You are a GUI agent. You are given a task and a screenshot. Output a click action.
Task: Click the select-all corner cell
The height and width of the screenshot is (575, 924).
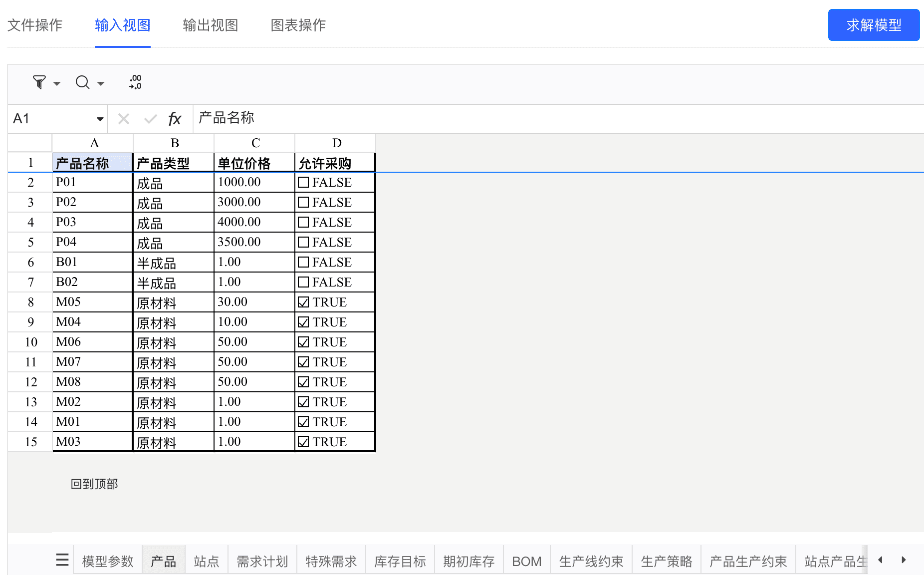click(x=30, y=143)
